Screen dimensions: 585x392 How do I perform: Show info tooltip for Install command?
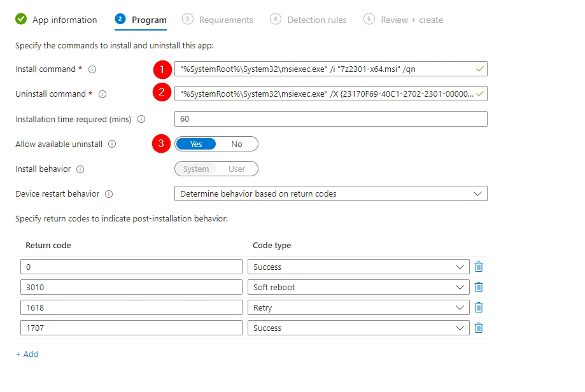(x=92, y=69)
